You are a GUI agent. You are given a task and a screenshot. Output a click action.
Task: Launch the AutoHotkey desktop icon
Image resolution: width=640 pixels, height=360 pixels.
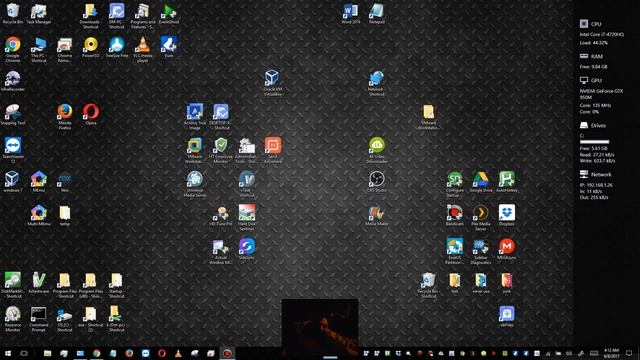507,182
